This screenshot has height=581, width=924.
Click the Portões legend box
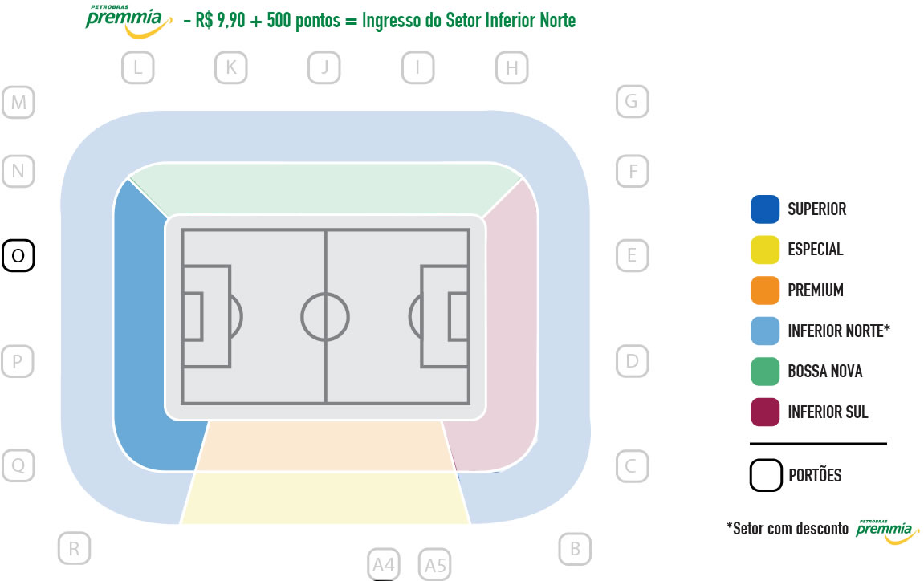pos(766,475)
